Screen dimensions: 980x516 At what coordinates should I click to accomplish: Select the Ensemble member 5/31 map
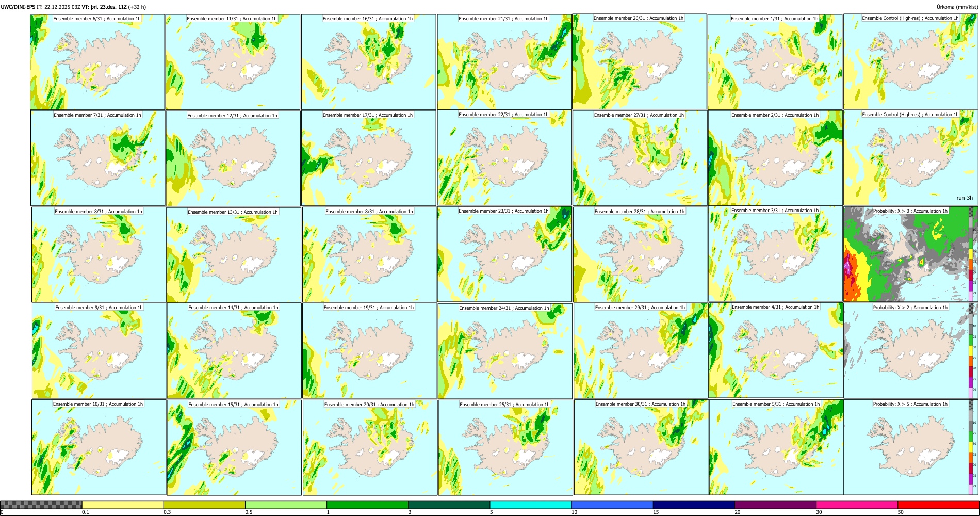pos(776,447)
